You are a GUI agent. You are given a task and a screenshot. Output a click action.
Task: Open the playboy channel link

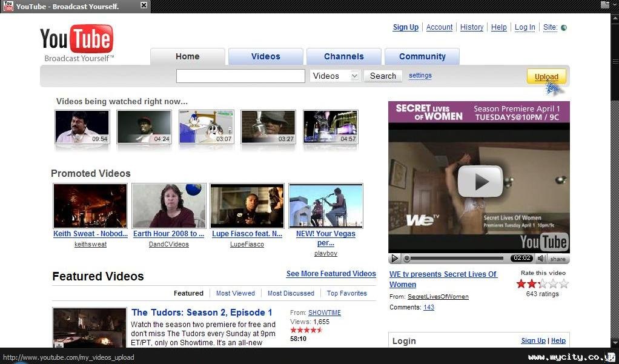tap(326, 253)
